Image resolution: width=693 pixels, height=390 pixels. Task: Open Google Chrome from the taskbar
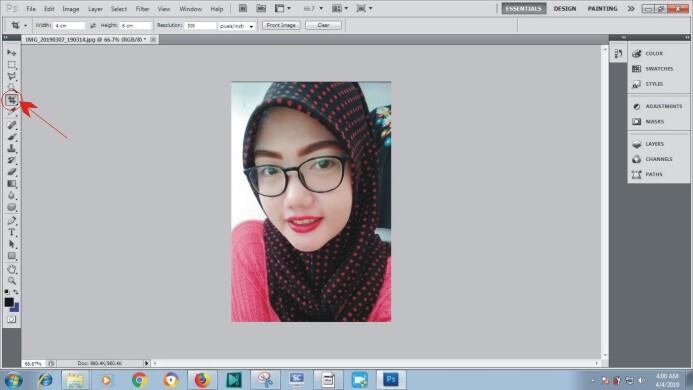click(x=139, y=380)
